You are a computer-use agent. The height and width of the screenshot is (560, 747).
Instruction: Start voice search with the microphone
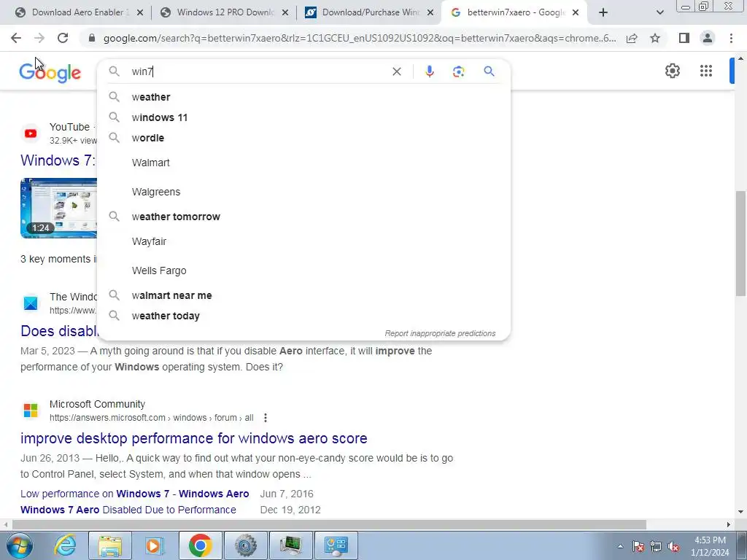click(429, 71)
